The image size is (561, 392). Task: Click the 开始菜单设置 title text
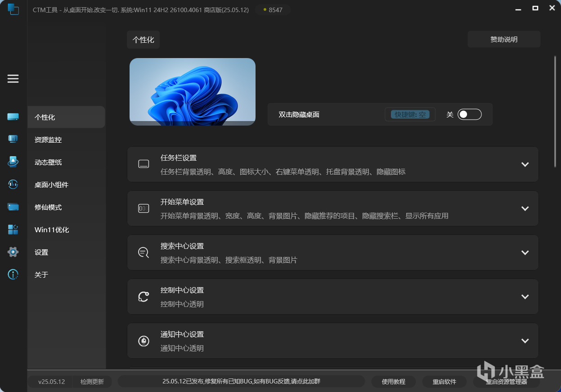point(182,202)
